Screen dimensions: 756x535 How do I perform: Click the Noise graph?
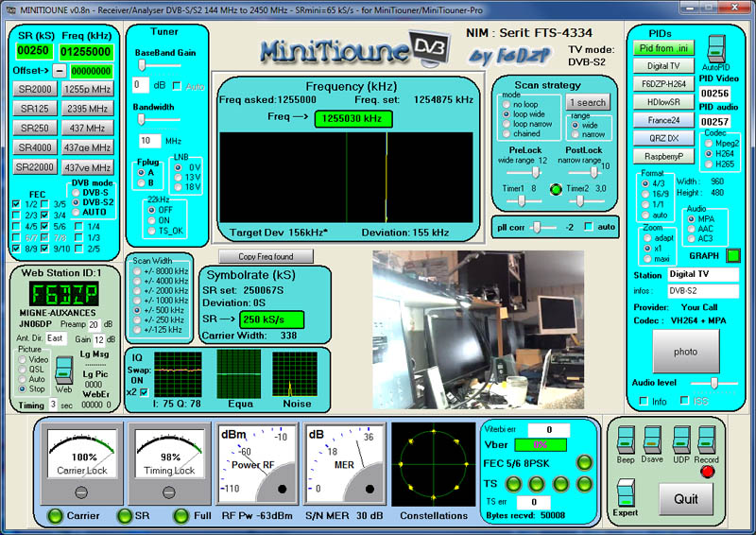pos(295,374)
